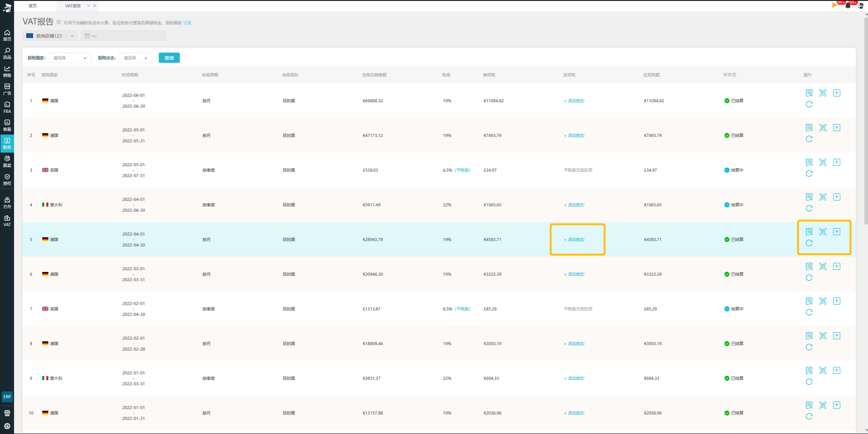Viewport: 868px width, 434px height.
Task: Open the FBA sidebar section
Action: pyautogui.click(x=7, y=107)
